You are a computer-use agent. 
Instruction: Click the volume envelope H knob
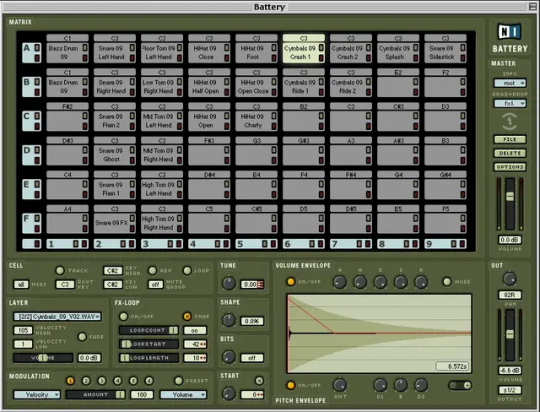[x=360, y=282]
